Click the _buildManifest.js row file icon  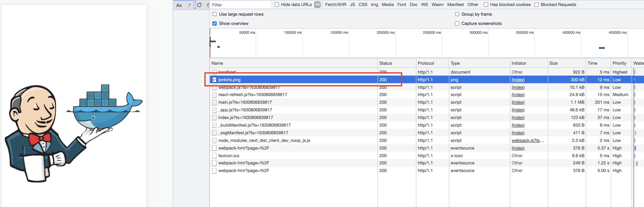tap(214, 125)
